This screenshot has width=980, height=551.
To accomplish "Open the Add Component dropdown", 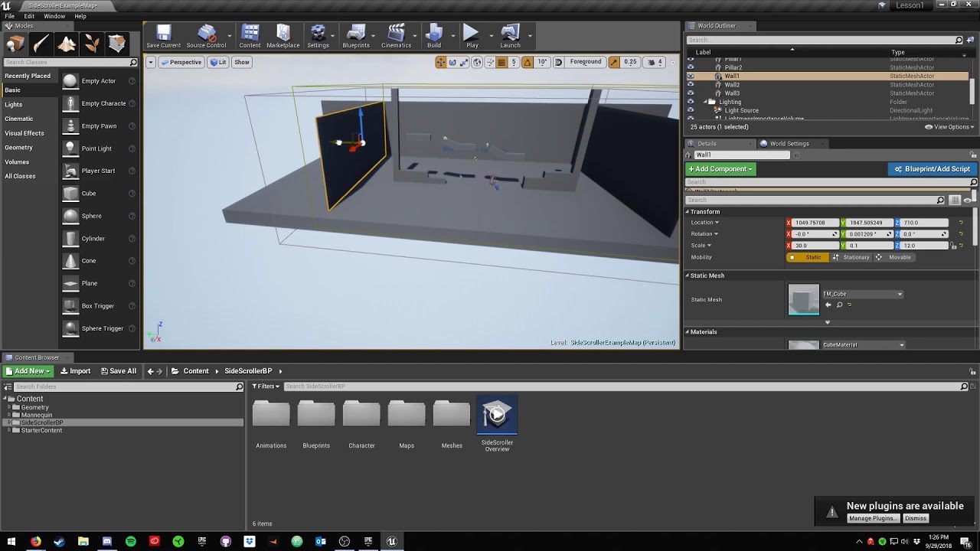I will pyautogui.click(x=720, y=169).
